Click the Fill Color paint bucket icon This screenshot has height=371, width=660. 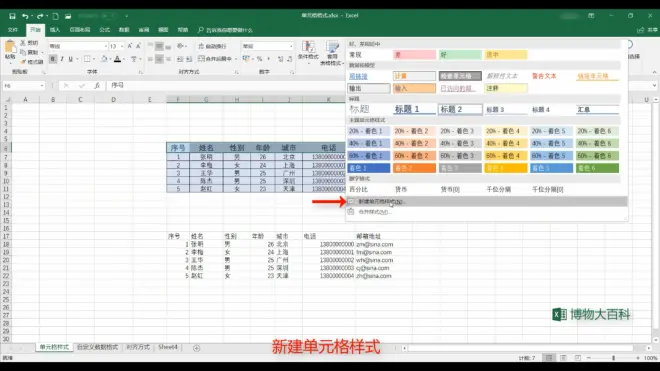coord(104,59)
